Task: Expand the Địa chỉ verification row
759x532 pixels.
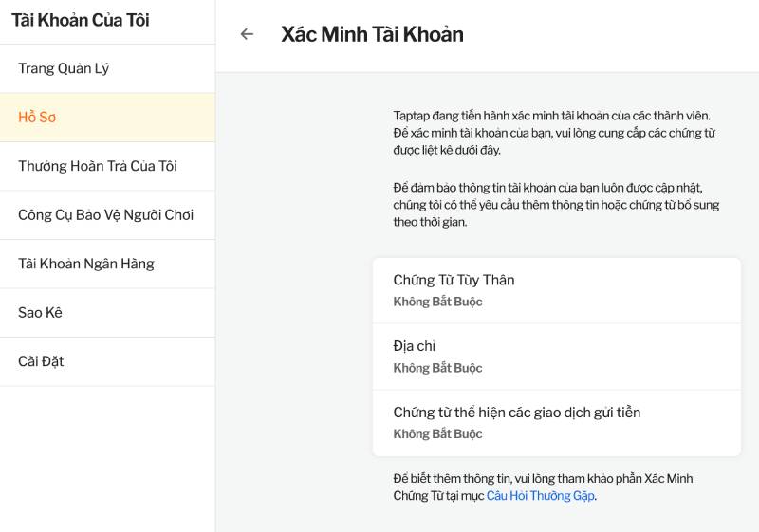Action: pyautogui.click(x=556, y=357)
